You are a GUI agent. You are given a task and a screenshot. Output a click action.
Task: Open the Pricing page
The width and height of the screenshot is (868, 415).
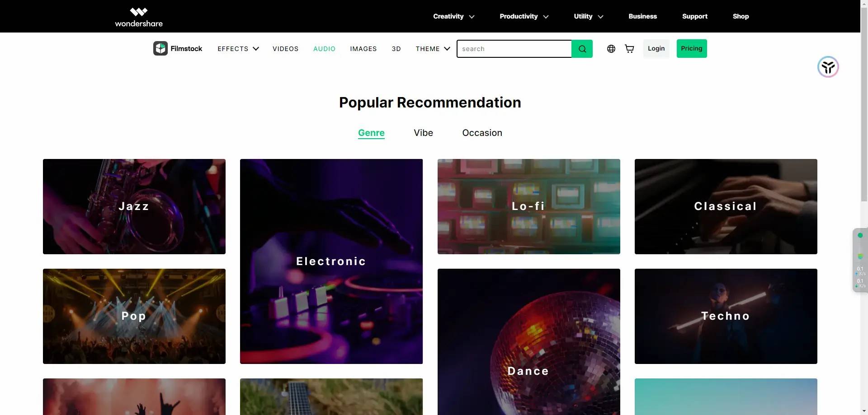(691, 49)
